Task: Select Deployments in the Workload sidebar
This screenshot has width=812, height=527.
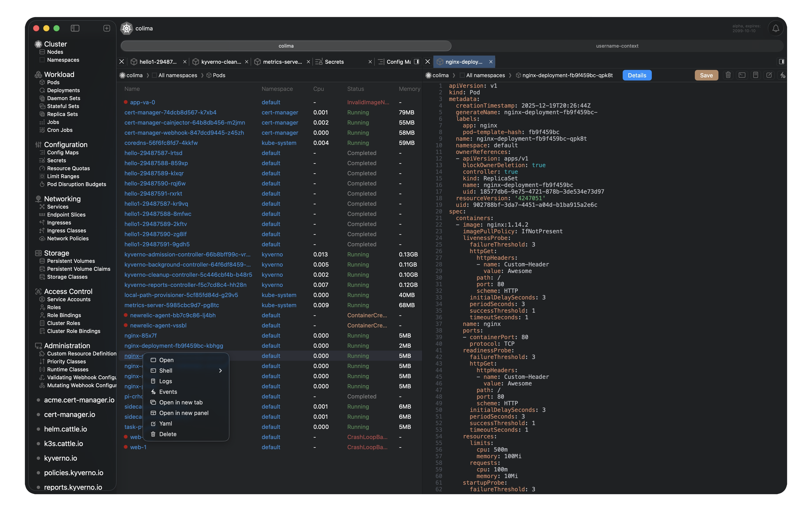Action: (63, 90)
